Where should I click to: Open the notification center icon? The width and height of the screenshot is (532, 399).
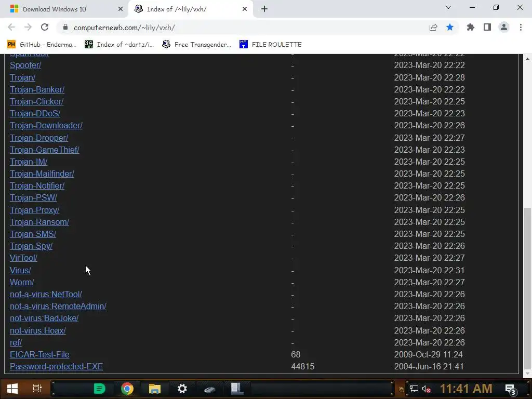coord(511,389)
